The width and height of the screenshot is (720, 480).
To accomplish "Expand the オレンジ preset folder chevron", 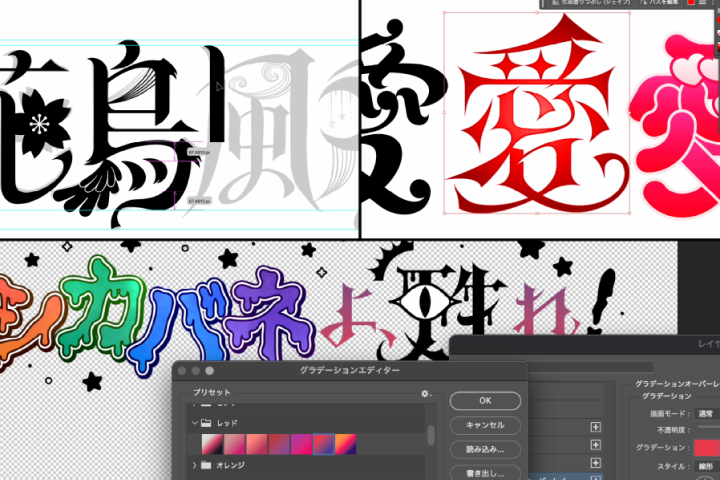I will coord(195,465).
